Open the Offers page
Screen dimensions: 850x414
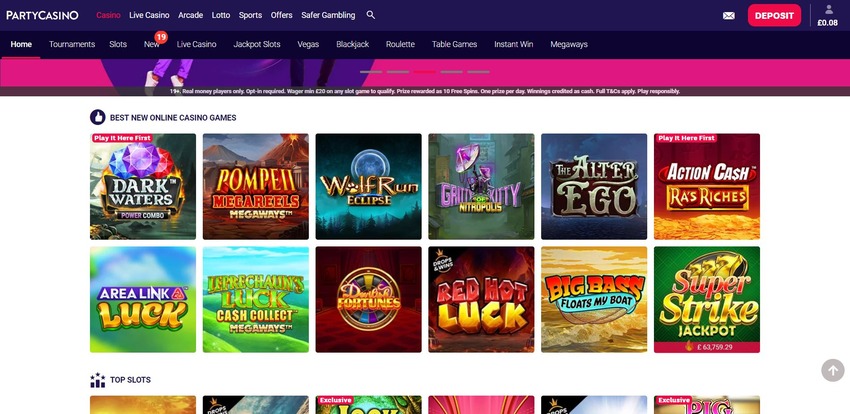pos(281,15)
